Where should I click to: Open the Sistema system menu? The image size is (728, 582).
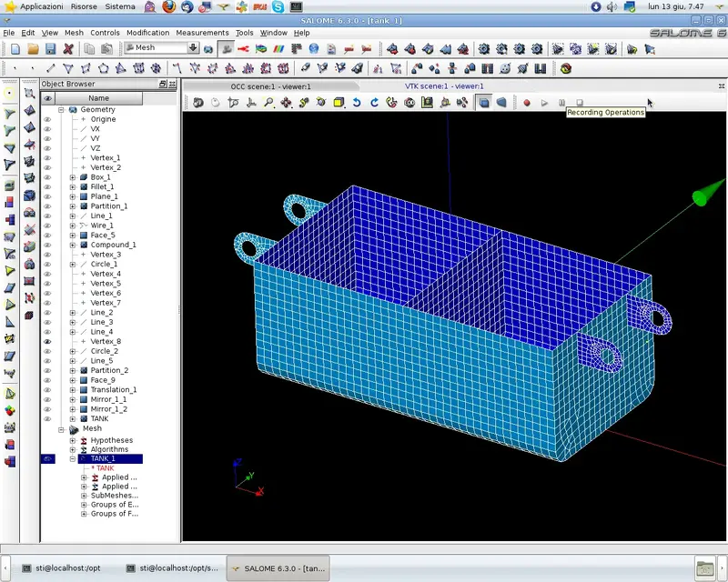point(120,6)
